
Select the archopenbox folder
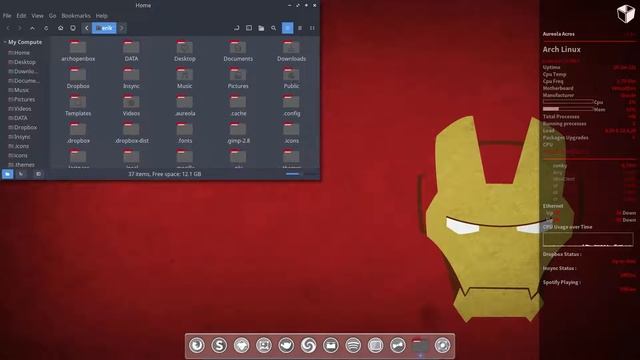click(x=78, y=51)
